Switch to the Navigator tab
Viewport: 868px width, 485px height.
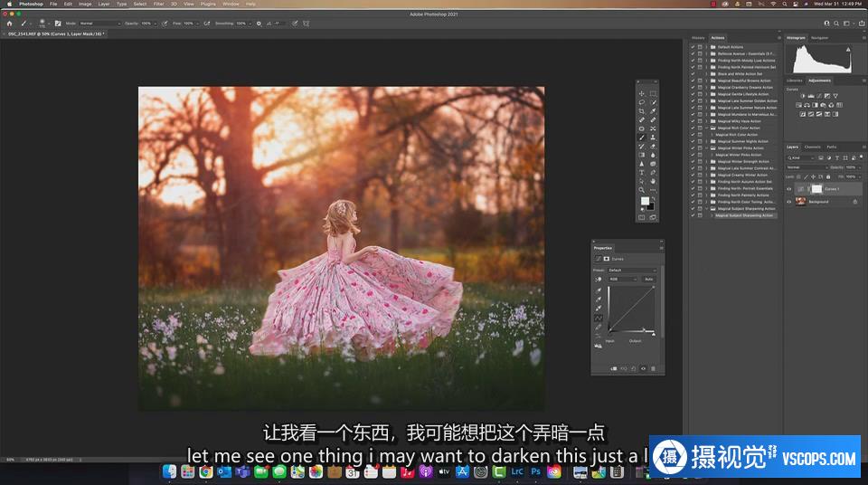click(820, 38)
